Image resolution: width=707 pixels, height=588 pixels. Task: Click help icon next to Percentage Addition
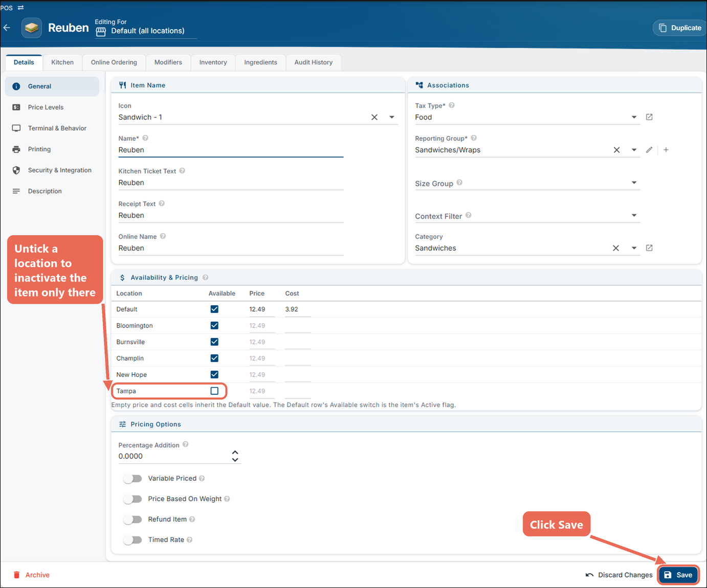coord(186,444)
